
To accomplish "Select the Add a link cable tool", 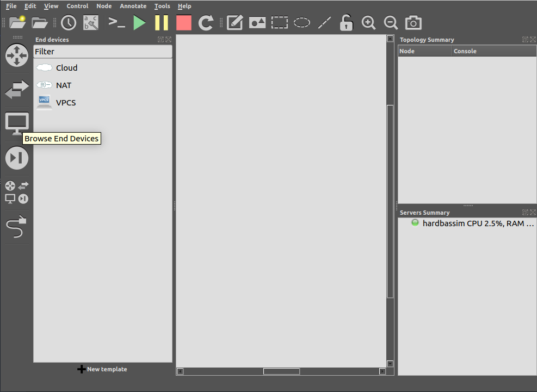I will point(17,227).
